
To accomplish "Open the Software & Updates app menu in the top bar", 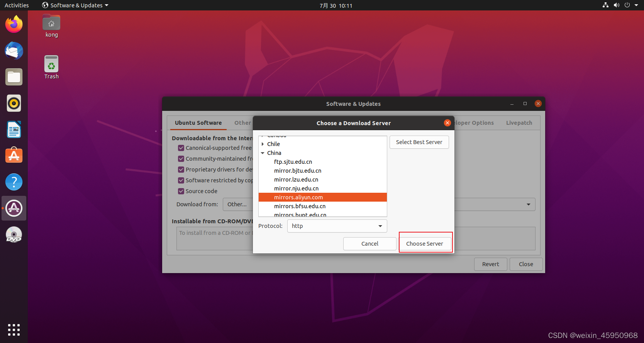I will [x=75, y=5].
